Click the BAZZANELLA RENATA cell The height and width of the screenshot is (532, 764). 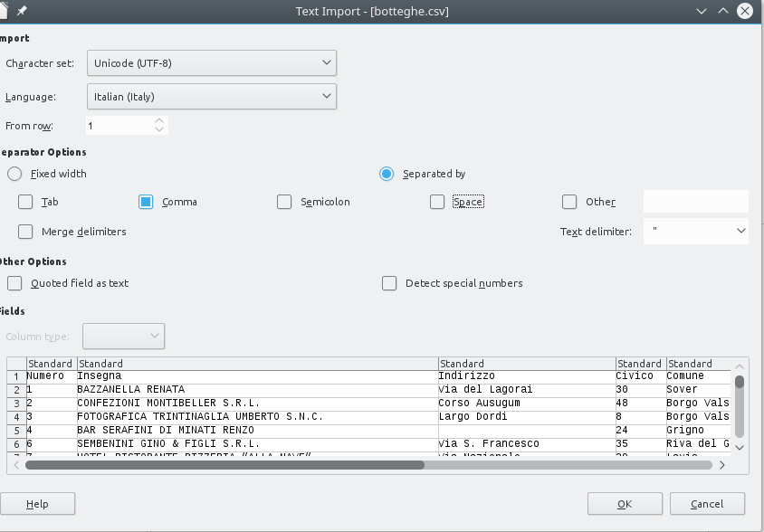coord(258,390)
